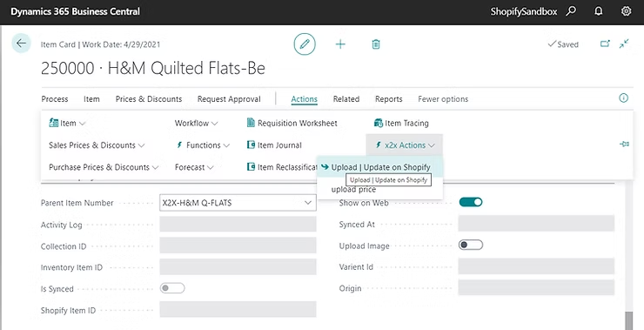Open Prices & Discounts menu

tap(149, 99)
